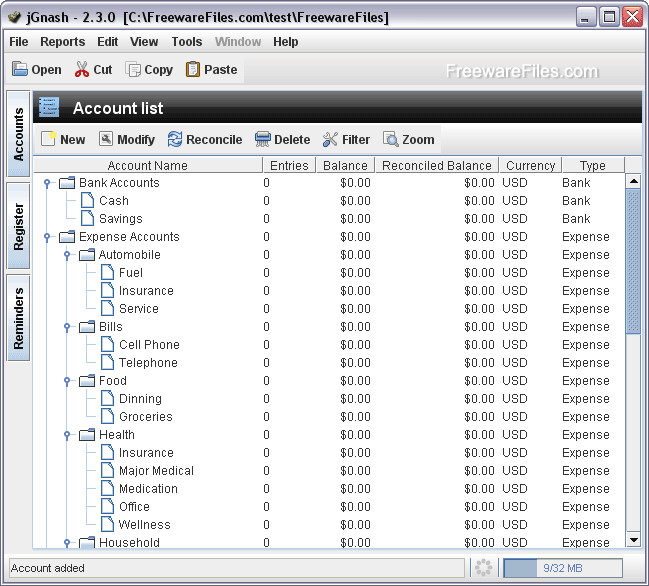Select the Cell Phone account row
Screen dimensions: 649x586
[329, 345]
